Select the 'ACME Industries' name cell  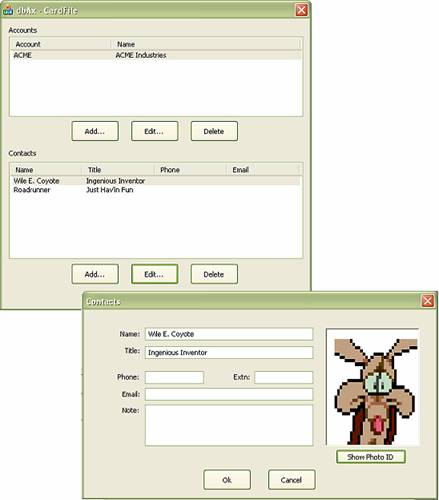pos(141,55)
